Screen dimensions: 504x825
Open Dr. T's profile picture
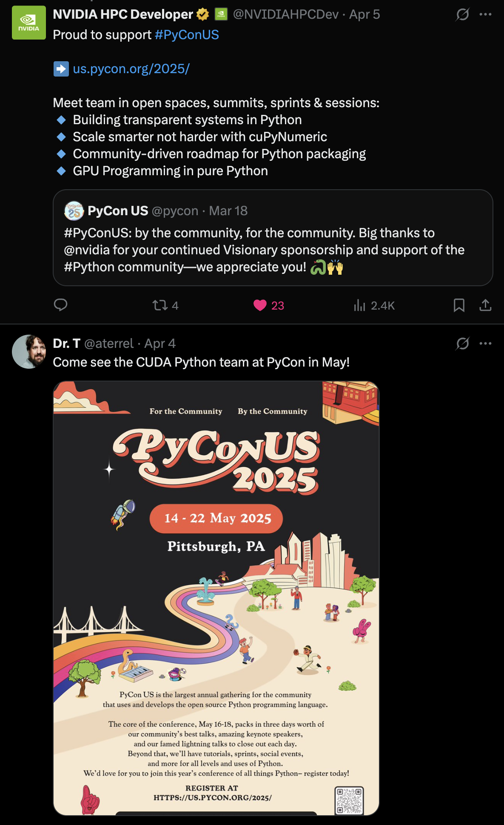29,352
